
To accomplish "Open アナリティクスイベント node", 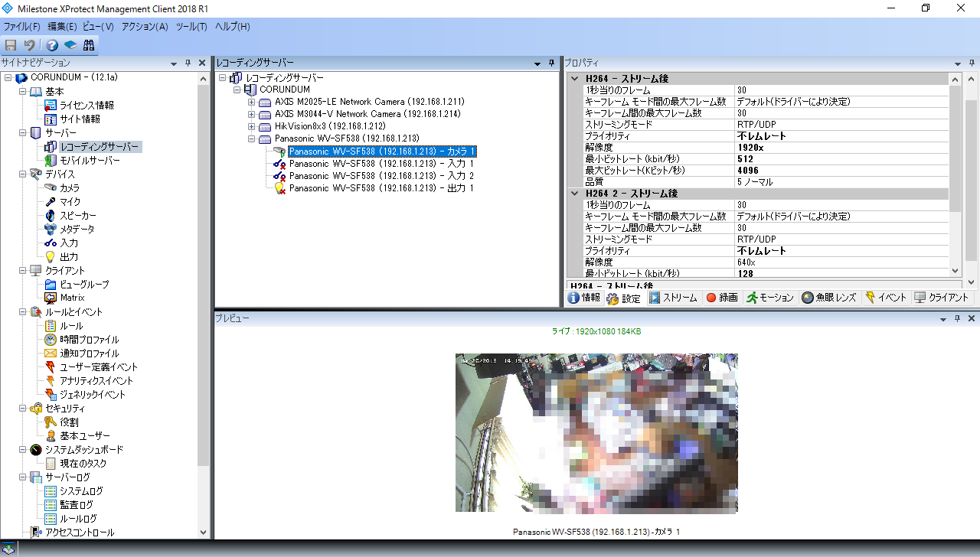I will (x=96, y=381).
